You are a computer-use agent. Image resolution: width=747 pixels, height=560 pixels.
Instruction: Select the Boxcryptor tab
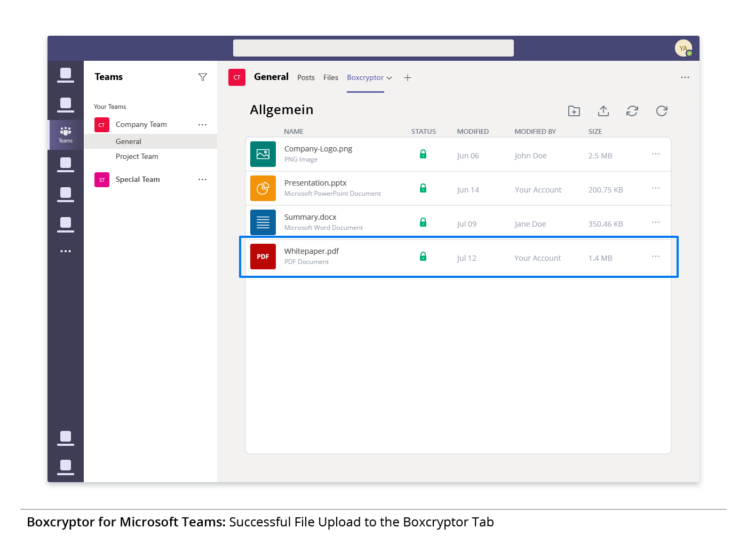pos(365,78)
